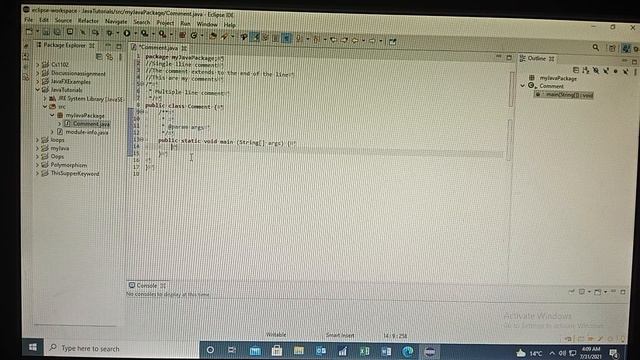Click the Open Perspective icon
640x360 pixels.
click(612, 49)
